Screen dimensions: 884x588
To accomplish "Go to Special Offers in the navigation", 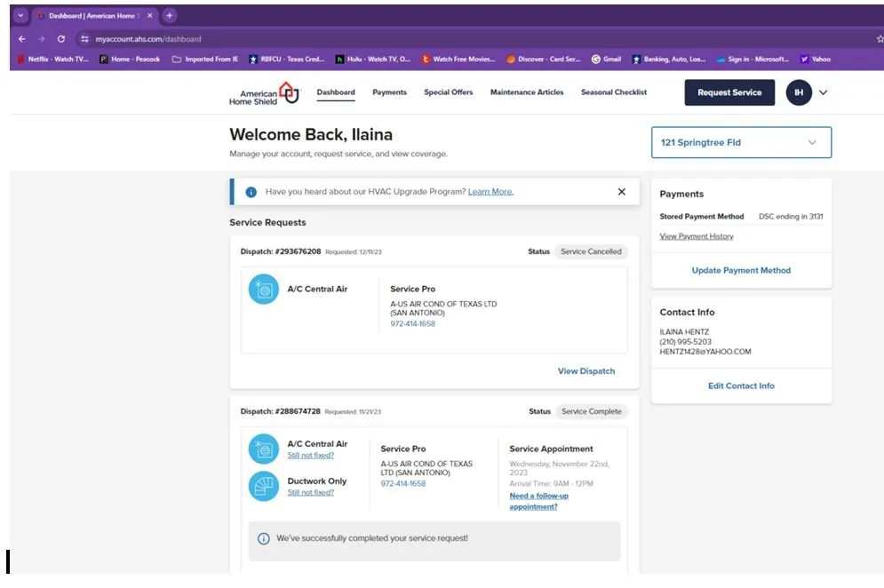I will click(x=448, y=92).
